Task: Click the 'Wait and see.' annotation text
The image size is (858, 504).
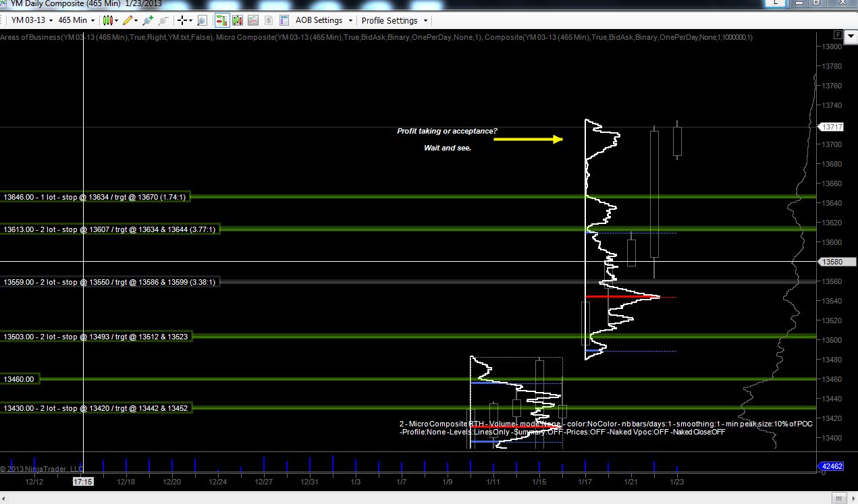Action: click(x=447, y=148)
